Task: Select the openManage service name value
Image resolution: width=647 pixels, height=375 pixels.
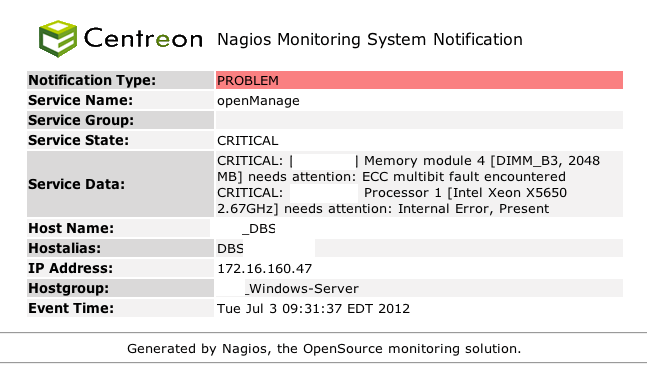Action: pyautogui.click(x=258, y=101)
